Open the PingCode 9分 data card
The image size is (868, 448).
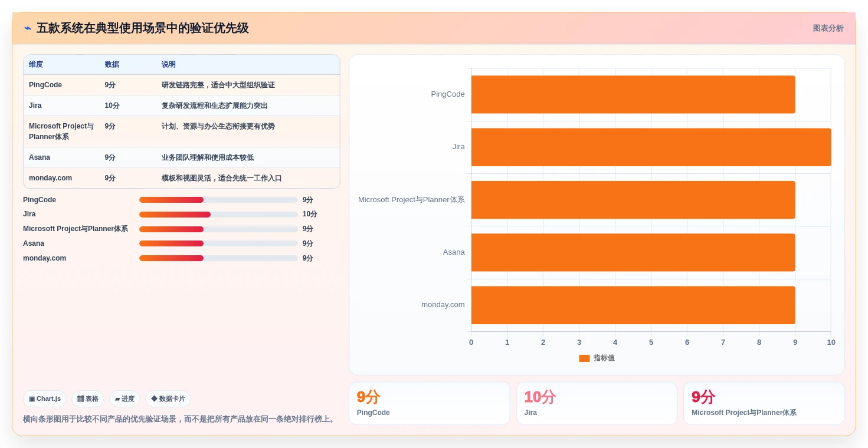[430, 403]
